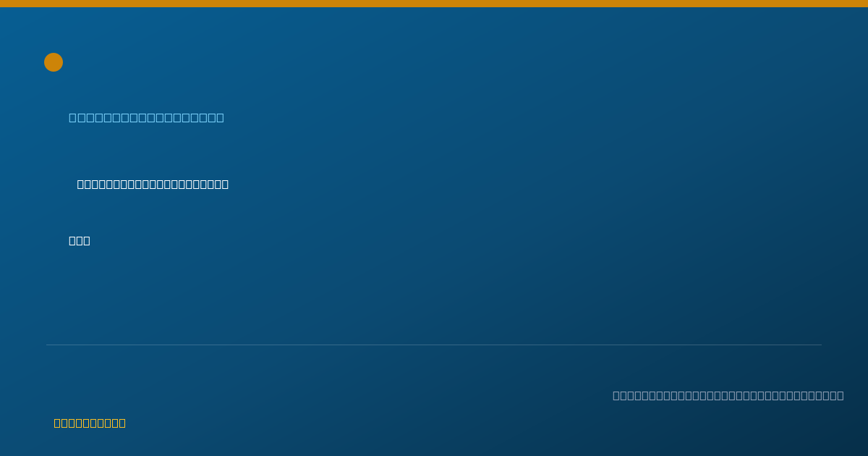
Task: Open the yellow link text at bottom left
Action: pos(90,423)
